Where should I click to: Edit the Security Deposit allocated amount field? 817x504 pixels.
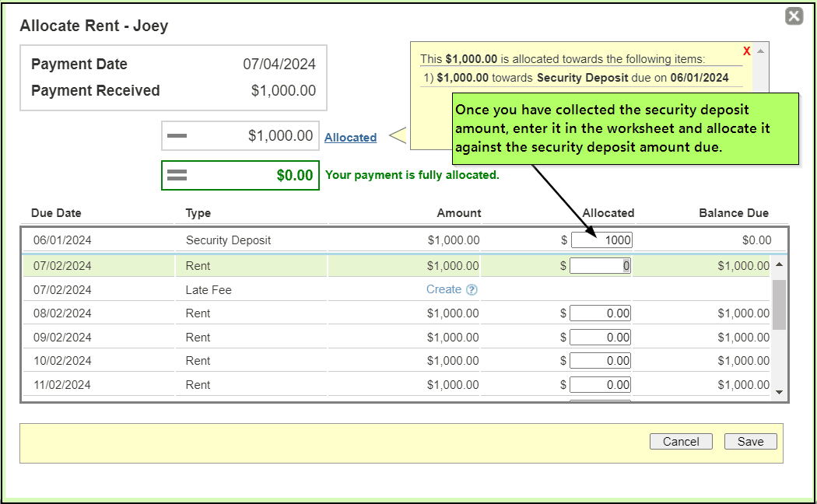601,240
